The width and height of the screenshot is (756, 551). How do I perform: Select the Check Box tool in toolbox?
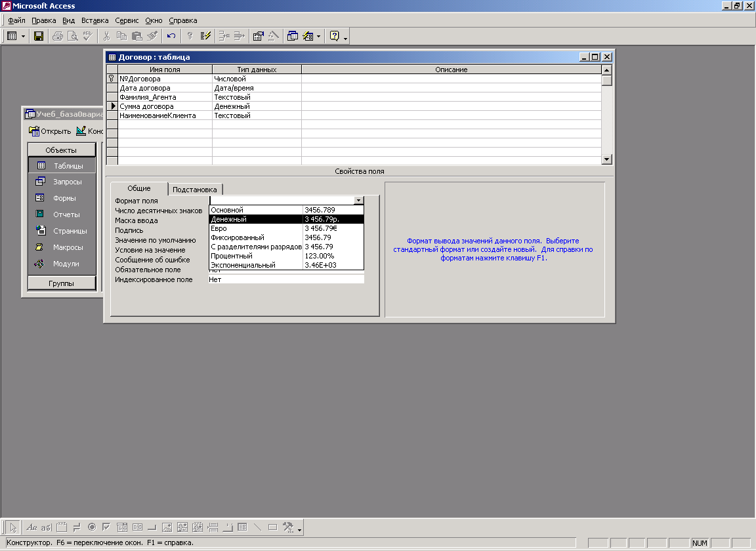(106, 527)
